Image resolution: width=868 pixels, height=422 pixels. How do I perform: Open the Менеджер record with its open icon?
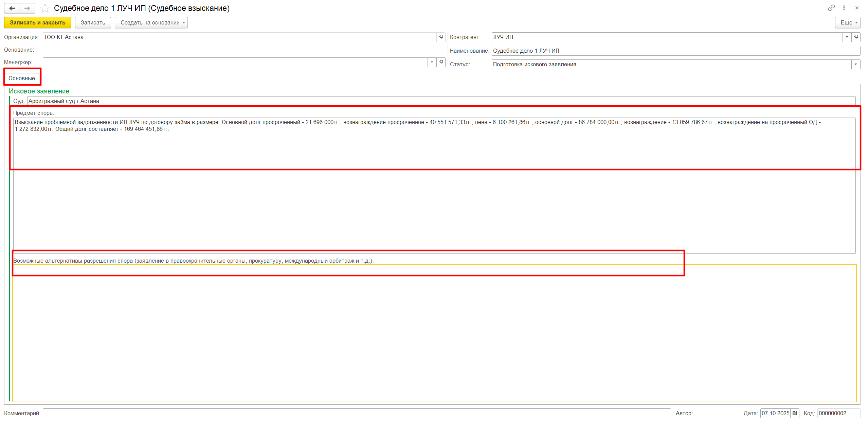coord(441,62)
